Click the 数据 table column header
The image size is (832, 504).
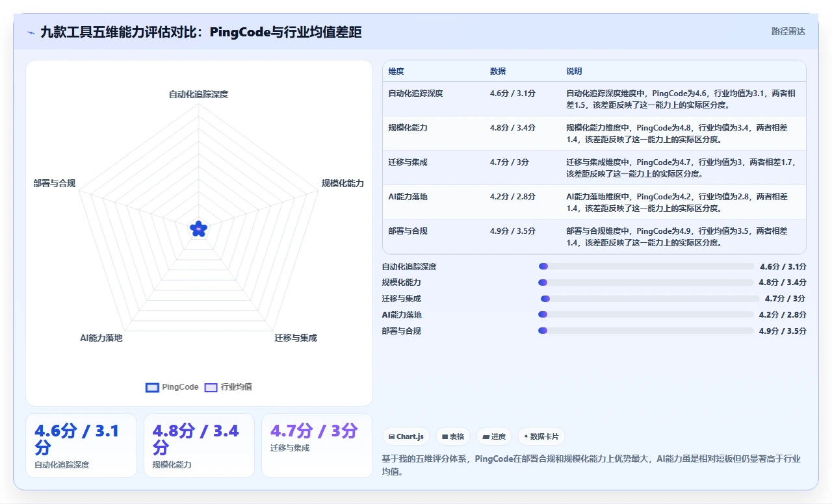(498, 71)
